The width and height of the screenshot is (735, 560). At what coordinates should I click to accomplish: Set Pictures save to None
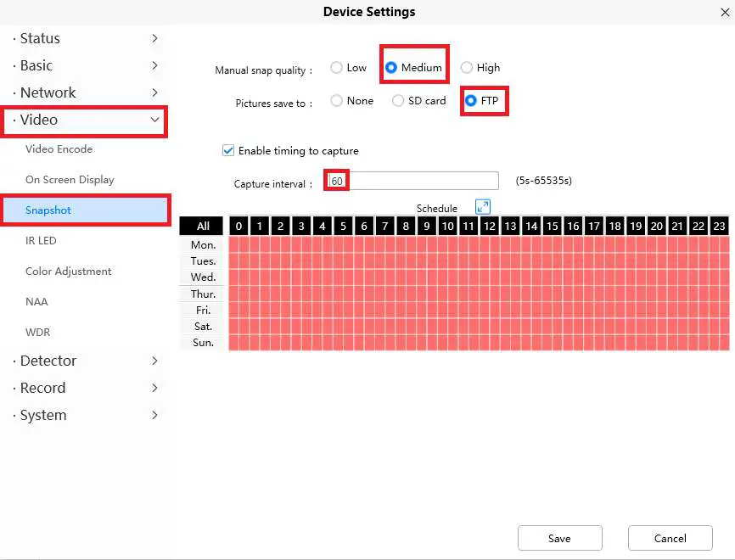[x=337, y=101]
